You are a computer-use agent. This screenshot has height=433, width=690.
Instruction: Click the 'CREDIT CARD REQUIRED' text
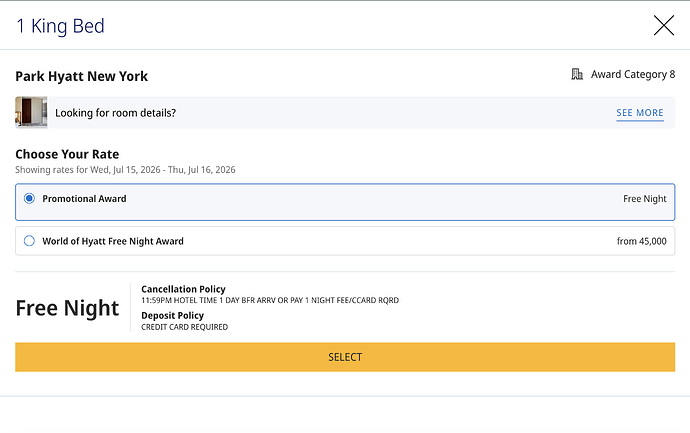(x=184, y=327)
